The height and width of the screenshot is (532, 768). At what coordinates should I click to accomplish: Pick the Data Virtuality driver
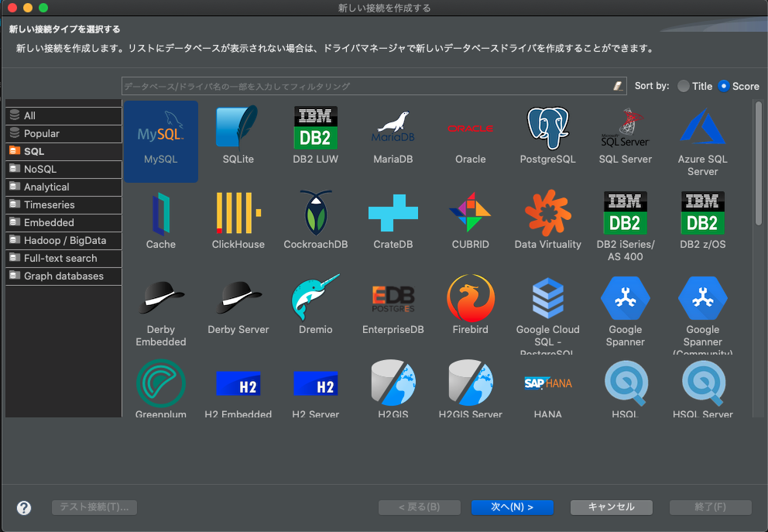[x=547, y=221]
